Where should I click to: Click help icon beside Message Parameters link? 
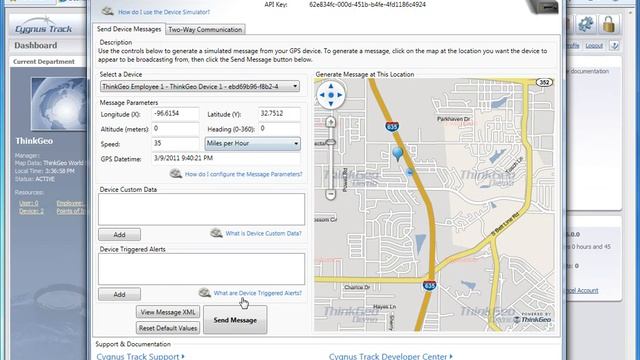[176, 173]
